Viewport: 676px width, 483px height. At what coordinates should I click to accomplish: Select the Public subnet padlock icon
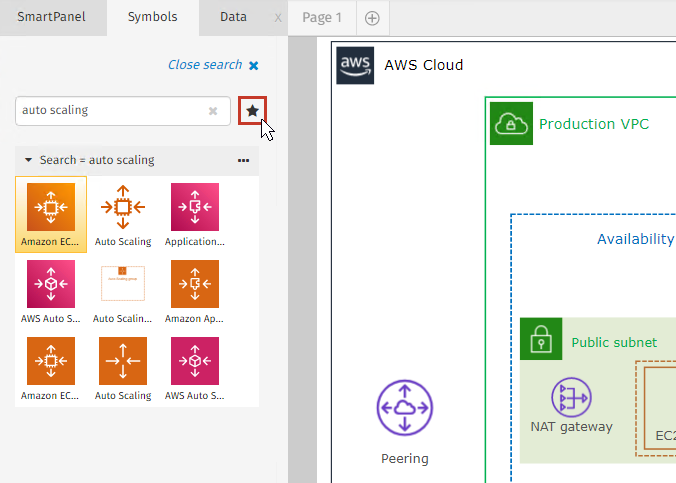tap(541, 341)
